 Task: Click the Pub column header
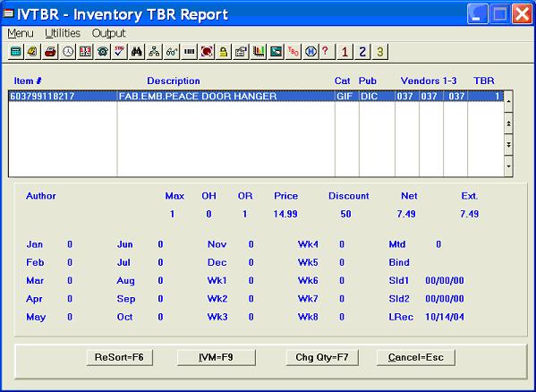click(368, 81)
